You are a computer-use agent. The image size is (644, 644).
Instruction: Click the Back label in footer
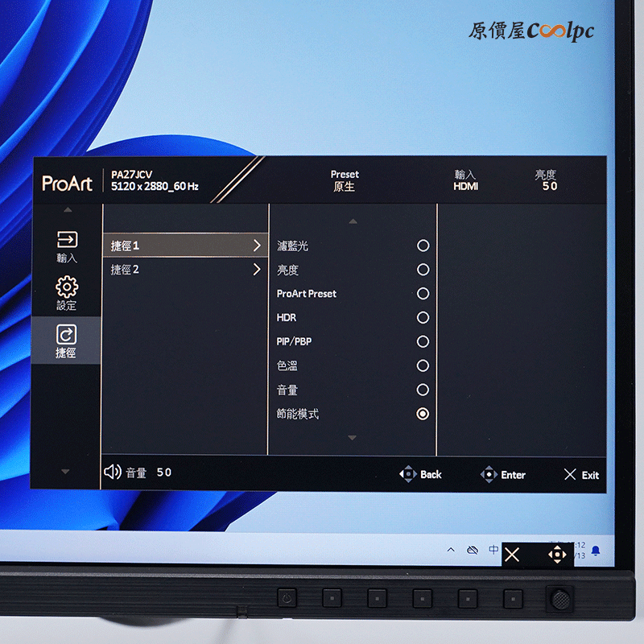tap(431, 475)
